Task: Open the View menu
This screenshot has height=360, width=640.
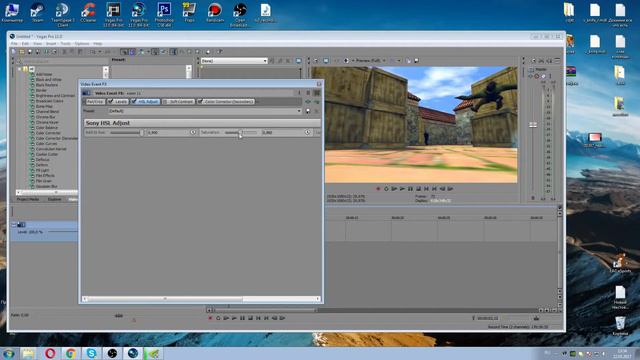Action: point(38,44)
